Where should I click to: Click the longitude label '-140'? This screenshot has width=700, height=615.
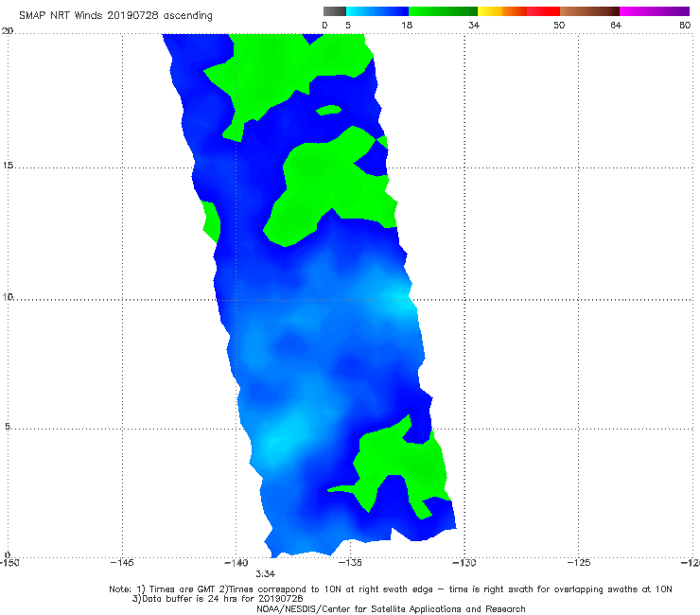coord(236,563)
